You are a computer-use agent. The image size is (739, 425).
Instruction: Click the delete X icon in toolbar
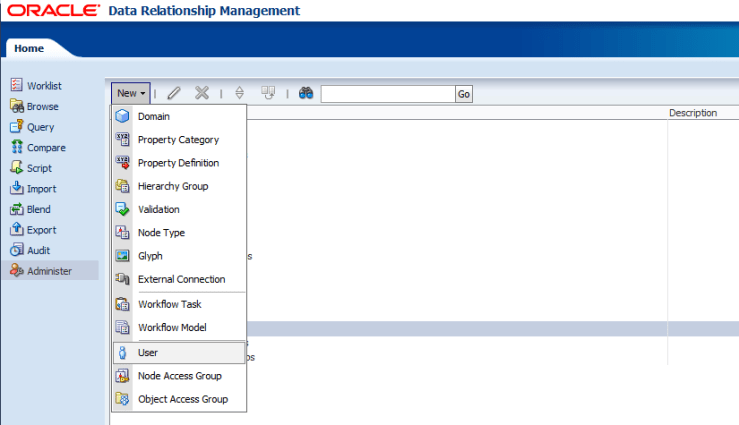[202, 93]
